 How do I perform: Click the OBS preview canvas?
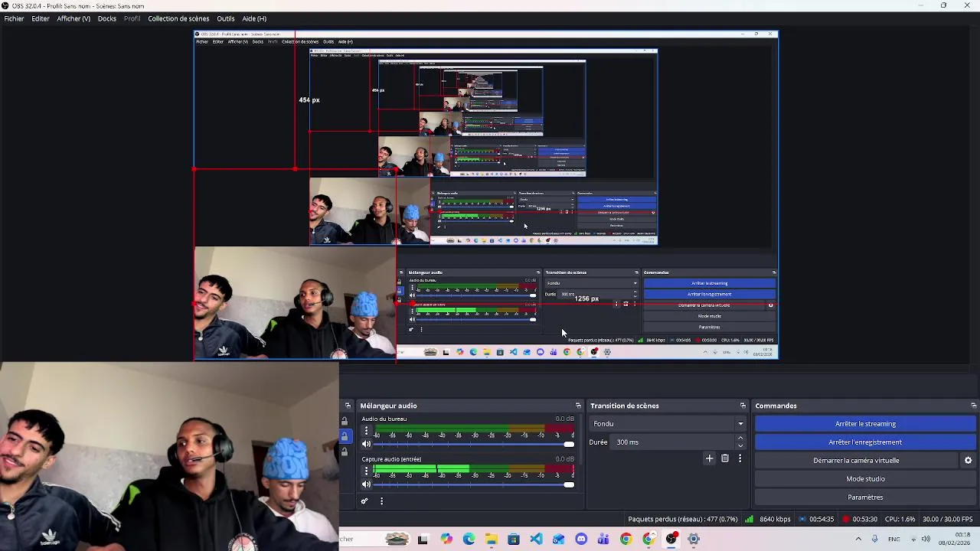pos(486,195)
